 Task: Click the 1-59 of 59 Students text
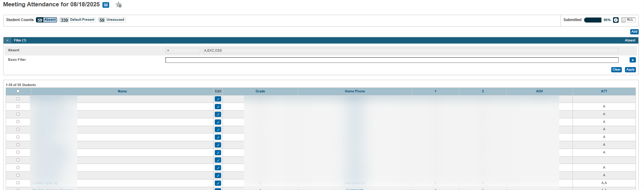click(x=21, y=85)
